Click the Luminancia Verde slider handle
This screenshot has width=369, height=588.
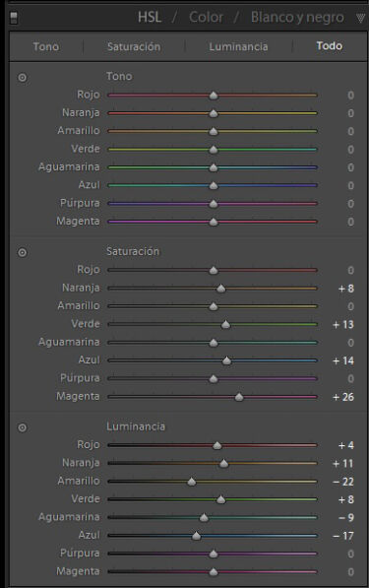coord(221,499)
